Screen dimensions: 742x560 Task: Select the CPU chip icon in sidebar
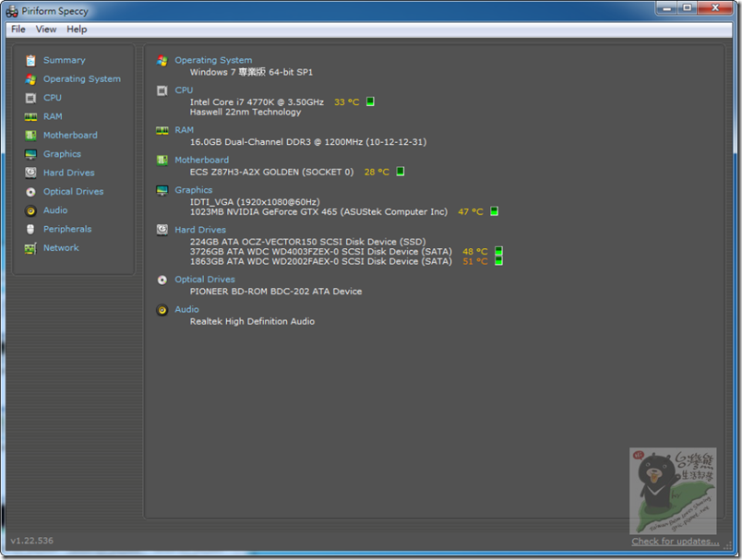pyautogui.click(x=30, y=98)
